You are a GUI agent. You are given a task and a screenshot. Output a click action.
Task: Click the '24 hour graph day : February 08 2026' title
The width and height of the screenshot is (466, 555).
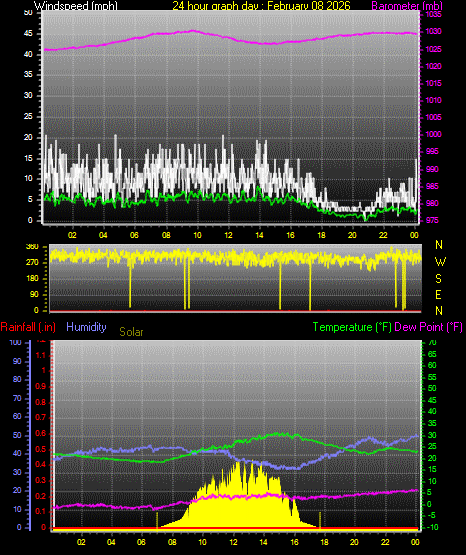[261, 6]
